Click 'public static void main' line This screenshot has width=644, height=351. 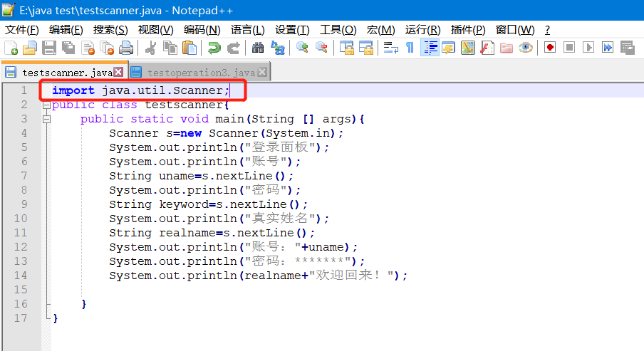pos(222,119)
